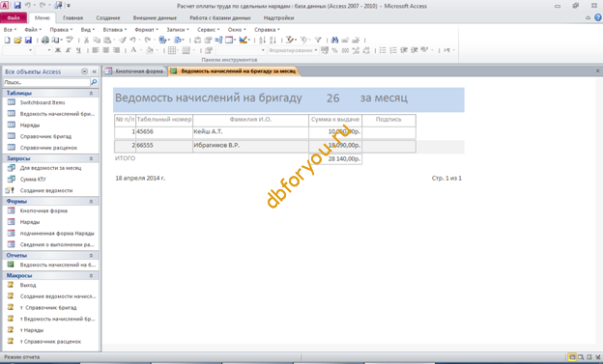Switch to the Кнопочная форма document tab
Image resolution: width=603 pixels, height=364 pixels.
tap(134, 71)
